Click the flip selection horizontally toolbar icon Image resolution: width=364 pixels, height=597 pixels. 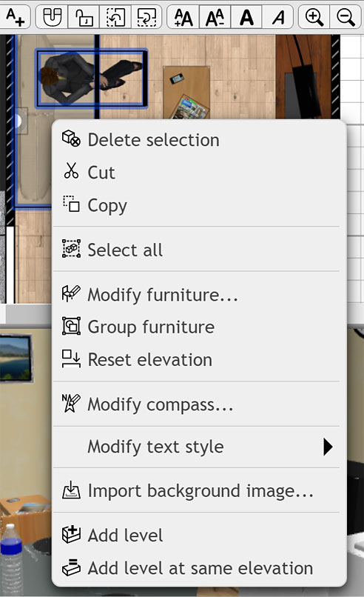(115, 17)
